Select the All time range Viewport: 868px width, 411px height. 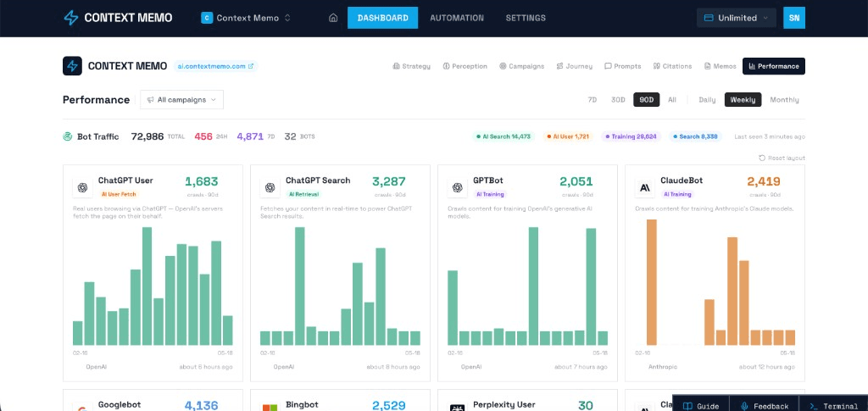point(671,99)
